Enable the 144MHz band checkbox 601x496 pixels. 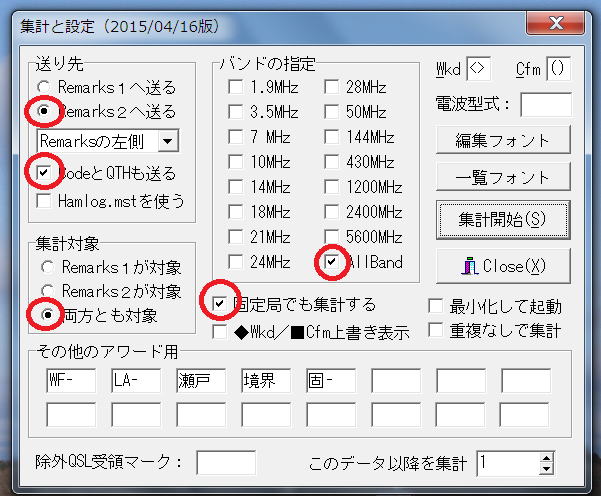[x=332, y=136]
